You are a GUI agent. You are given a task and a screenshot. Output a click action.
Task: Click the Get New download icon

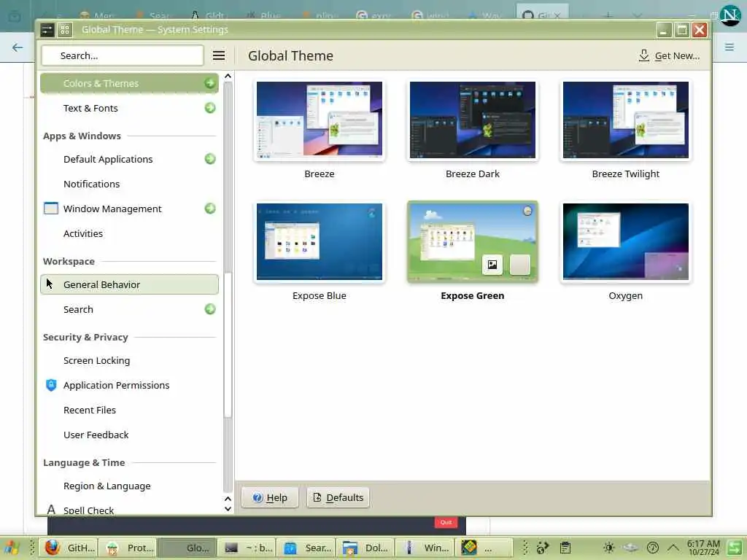[643, 55]
